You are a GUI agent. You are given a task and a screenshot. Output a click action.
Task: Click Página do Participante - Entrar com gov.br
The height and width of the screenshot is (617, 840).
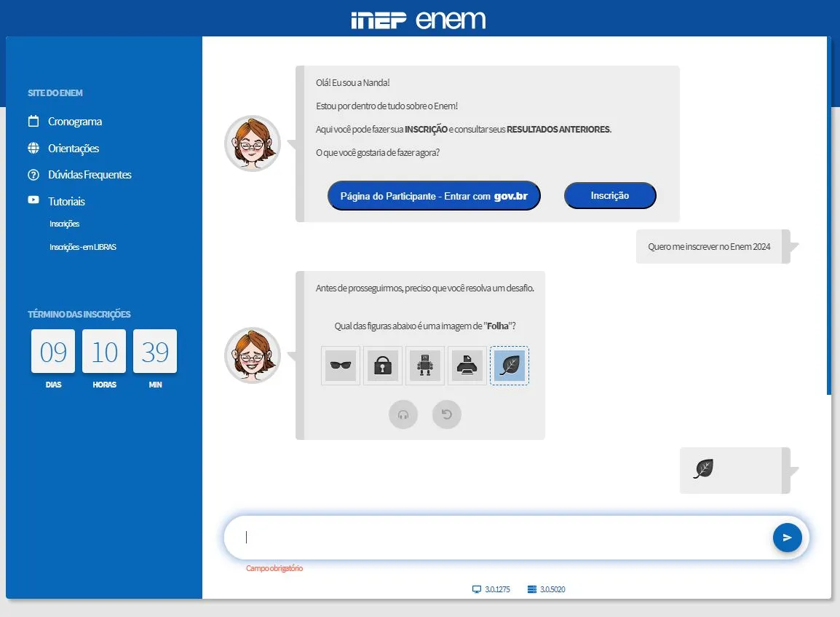pos(434,196)
